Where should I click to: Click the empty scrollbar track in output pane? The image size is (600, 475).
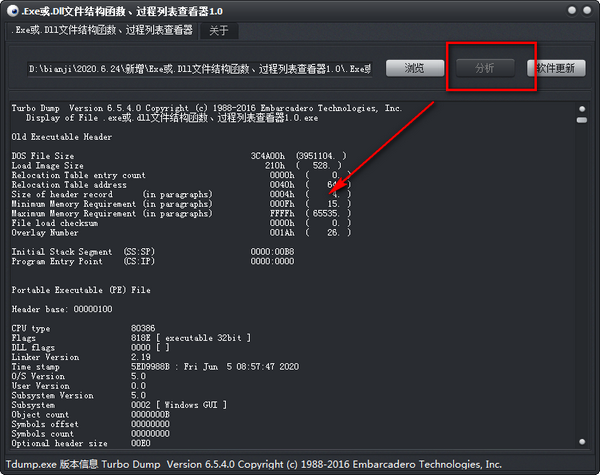point(582,281)
